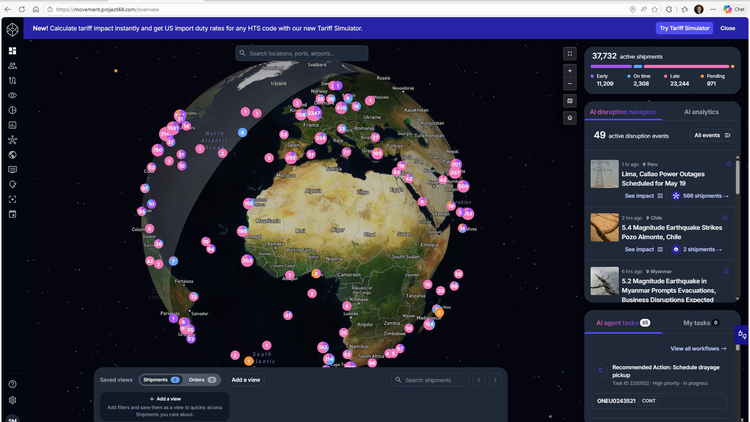Open the routes arrows sidebar icon
The width and height of the screenshot is (750, 422).
point(12,80)
